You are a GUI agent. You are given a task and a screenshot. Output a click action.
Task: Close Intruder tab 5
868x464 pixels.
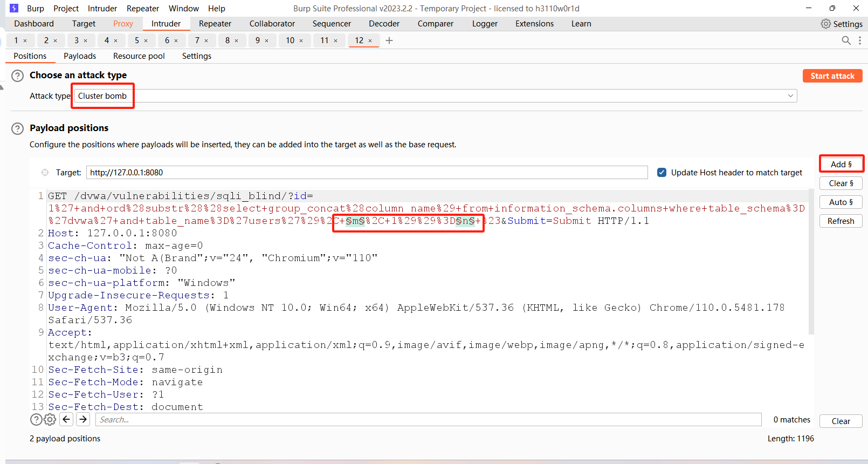coord(146,40)
